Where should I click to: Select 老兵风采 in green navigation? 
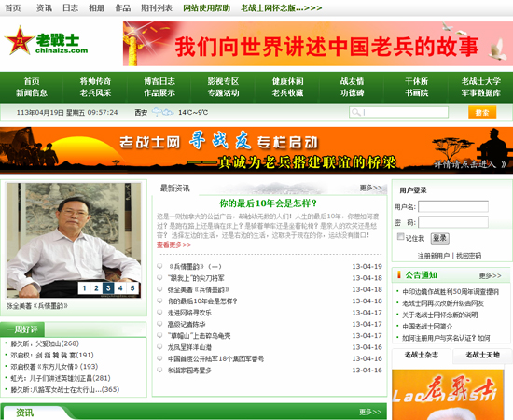click(95, 93)
